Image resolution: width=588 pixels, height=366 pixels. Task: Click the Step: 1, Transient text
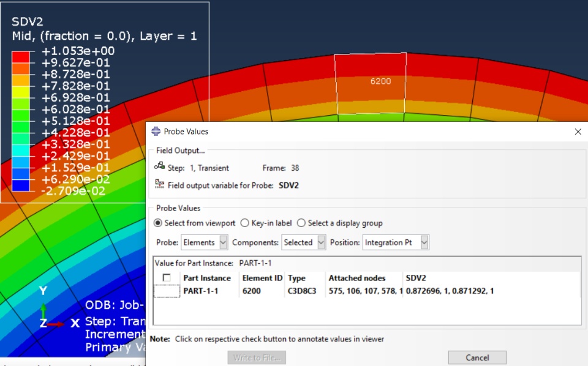click(x=198, y=168)
